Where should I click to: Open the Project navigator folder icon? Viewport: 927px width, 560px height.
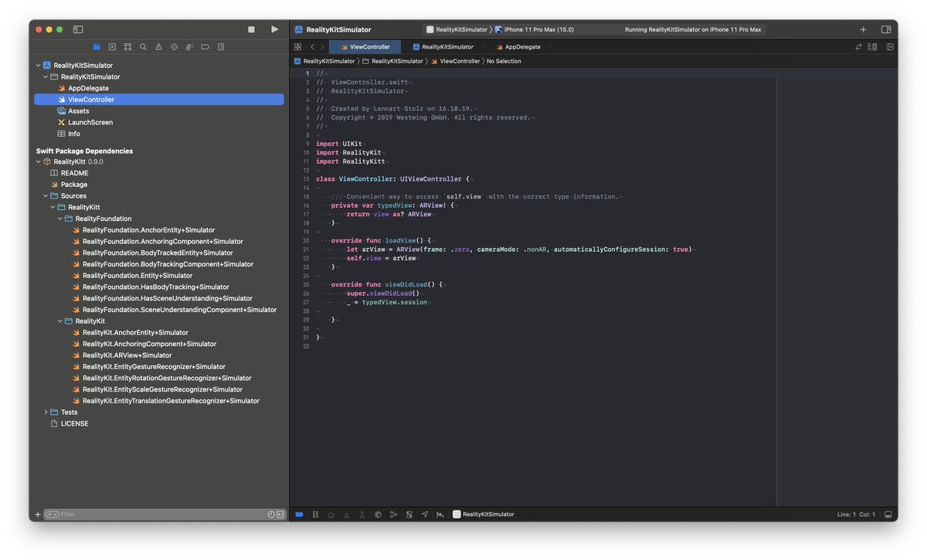(x=97, y=47)
